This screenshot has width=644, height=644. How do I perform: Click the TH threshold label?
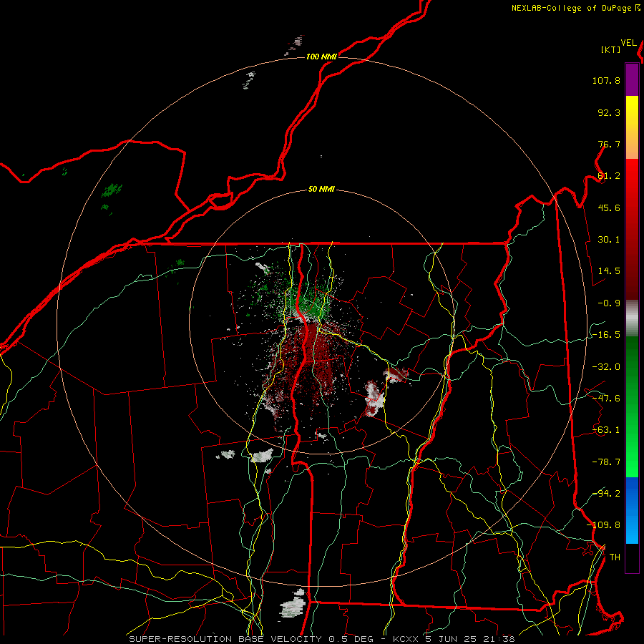tap(615, 557)
